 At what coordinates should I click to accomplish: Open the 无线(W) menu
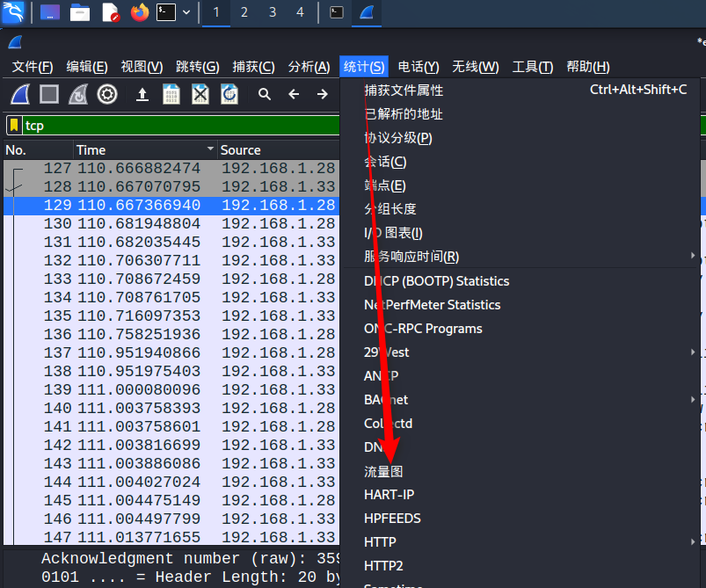[x=476, y=67]
